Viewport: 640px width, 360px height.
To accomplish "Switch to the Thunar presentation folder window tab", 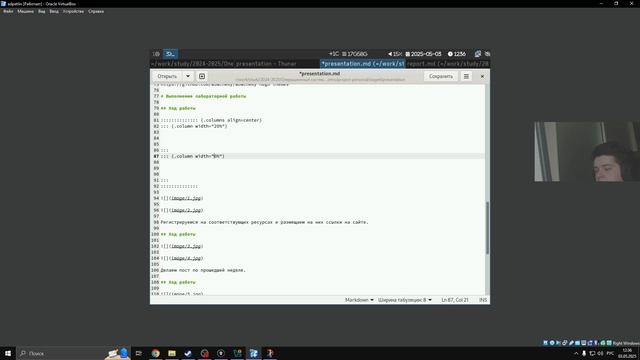I will point(235,64).
